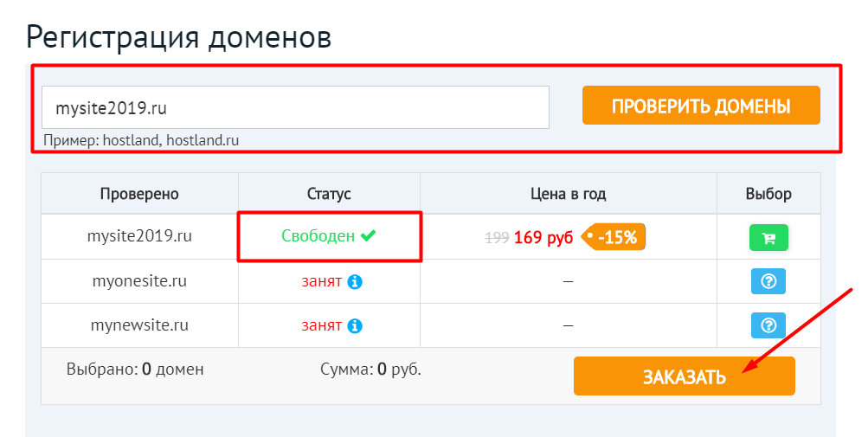
Task: Click the Регистрация доменов heading
Action: point(179,38)
